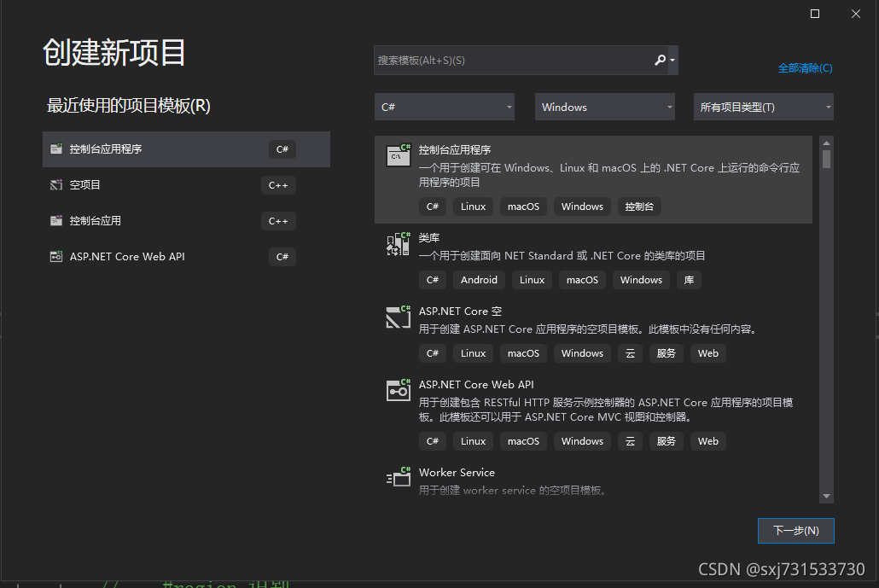
Task: Open the Windows platform filter dropdown
Action: click(x=605, y=107)
